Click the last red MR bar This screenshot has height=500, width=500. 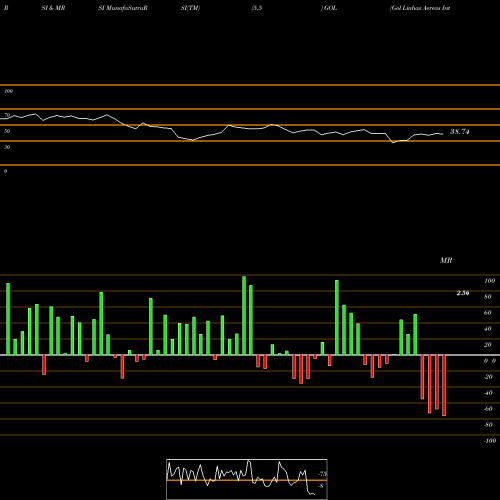point(444,385)
